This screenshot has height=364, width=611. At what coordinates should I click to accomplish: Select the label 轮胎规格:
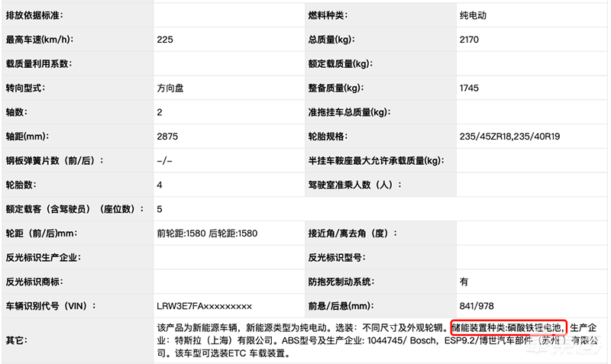pyautogui.click(x=328, y=137)
